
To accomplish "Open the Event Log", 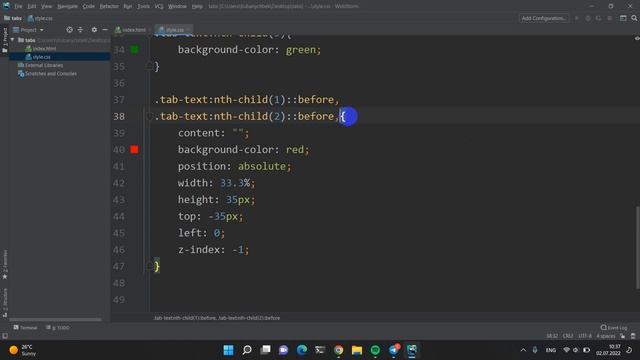I will click(x=613, y=328).
